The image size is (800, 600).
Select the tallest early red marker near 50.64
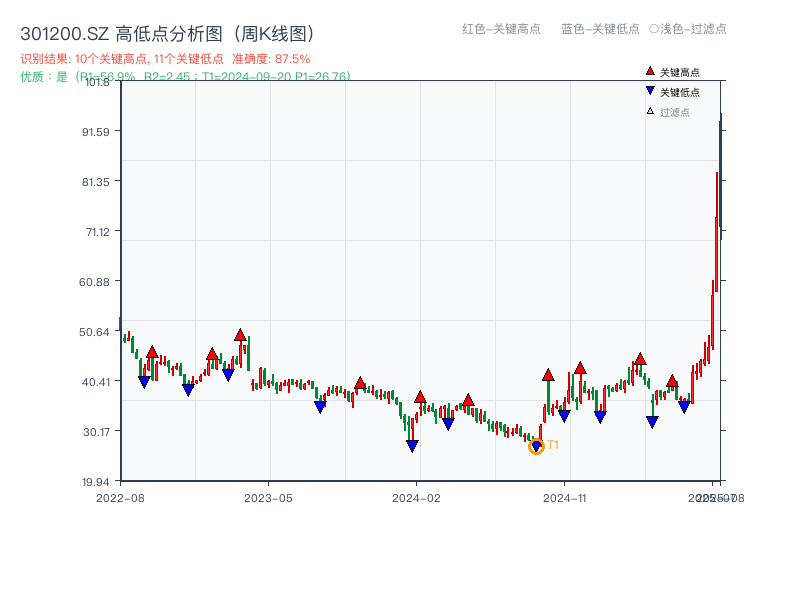tap(240, 335)
